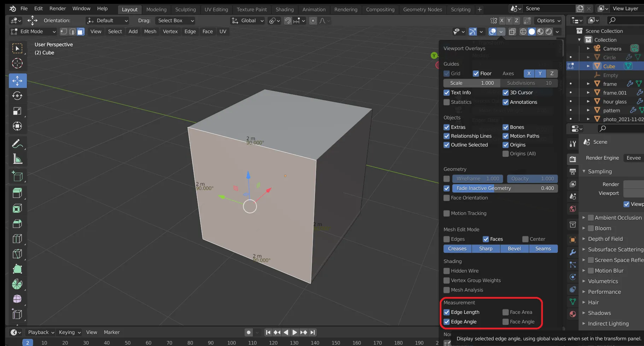Select the Cursor tool in toolbar

(x=17, y=64)
